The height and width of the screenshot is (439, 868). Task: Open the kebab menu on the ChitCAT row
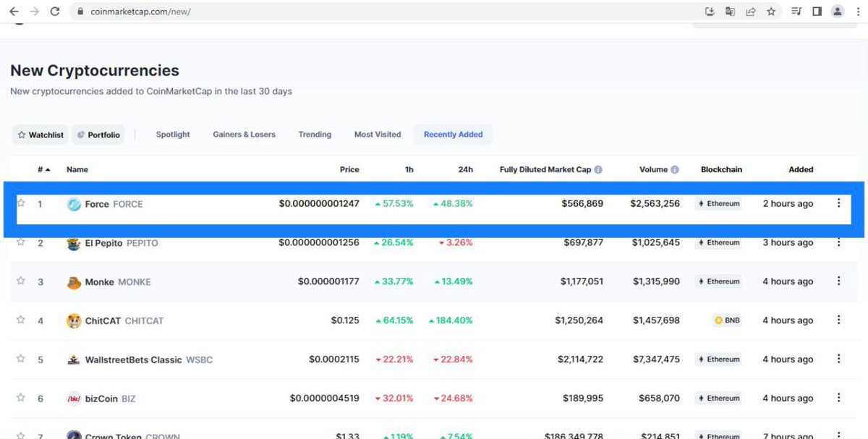coord(839,320)
